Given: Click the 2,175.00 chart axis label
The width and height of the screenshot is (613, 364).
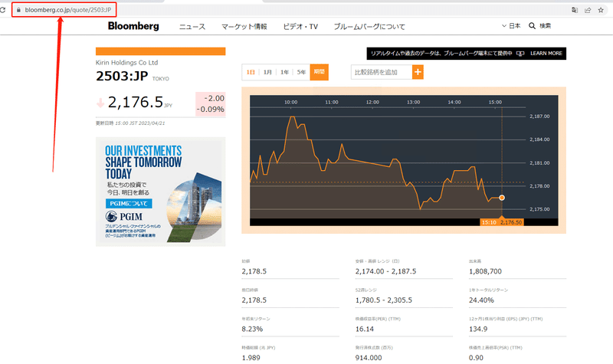Looking at the screenshot, I should tap(539, 209).
